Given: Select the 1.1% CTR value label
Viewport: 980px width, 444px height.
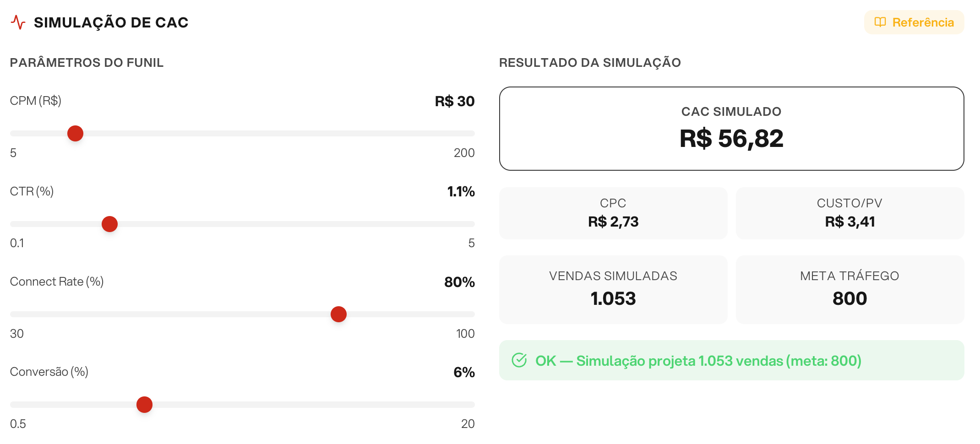Looking at the screenshot, I should pyautogui.click(x=460, y=192).
